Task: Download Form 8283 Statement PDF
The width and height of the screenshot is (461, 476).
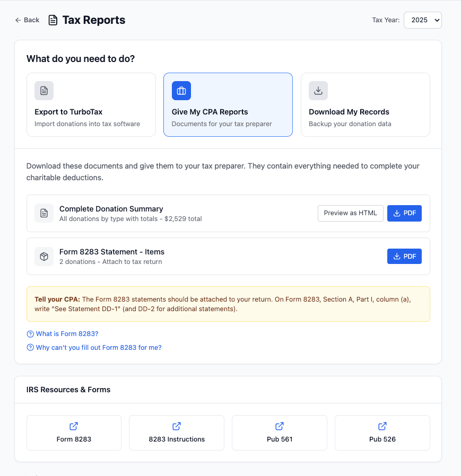Action: click(404, 256)
